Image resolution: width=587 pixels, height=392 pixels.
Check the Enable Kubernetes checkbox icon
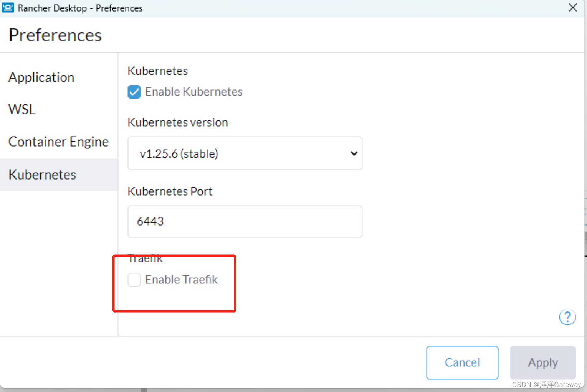click(134, 92)
